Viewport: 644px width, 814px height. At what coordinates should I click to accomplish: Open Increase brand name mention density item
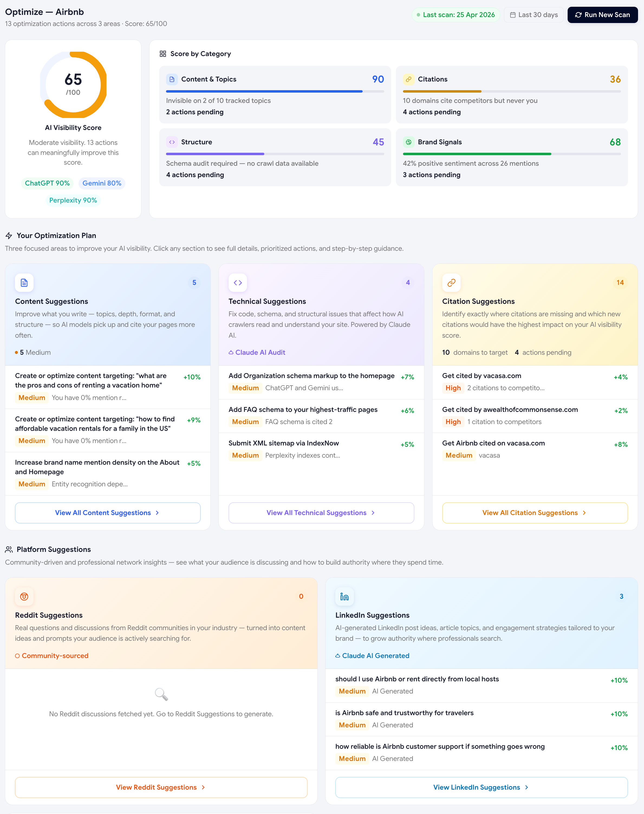click(x=108, y=474)
